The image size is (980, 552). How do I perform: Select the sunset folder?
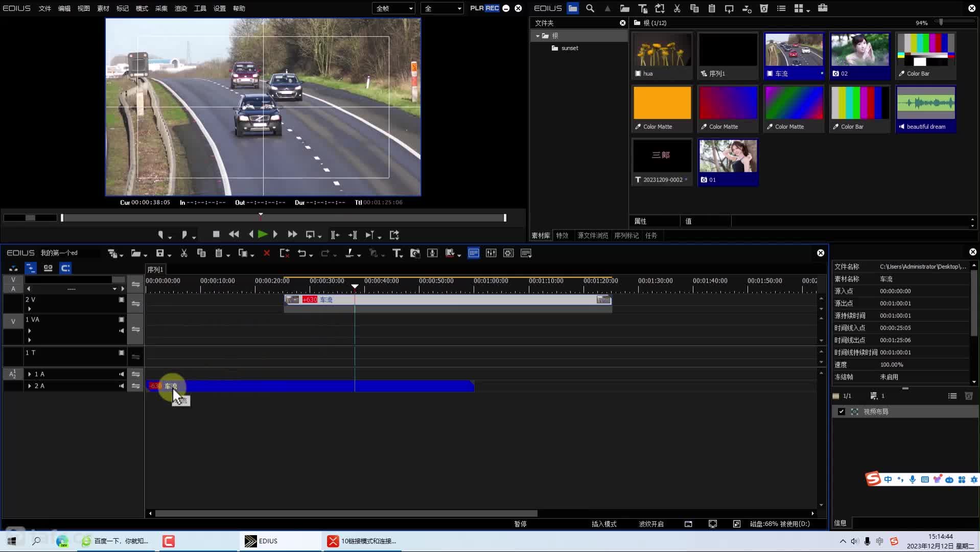(x=565, y=48)
